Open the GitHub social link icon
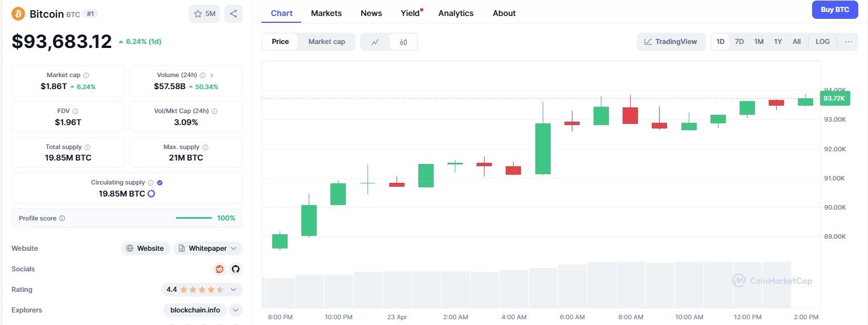Image resolution: width=868 pixels, height=325 pixels. pyautogui.click(x=236, y=269)
